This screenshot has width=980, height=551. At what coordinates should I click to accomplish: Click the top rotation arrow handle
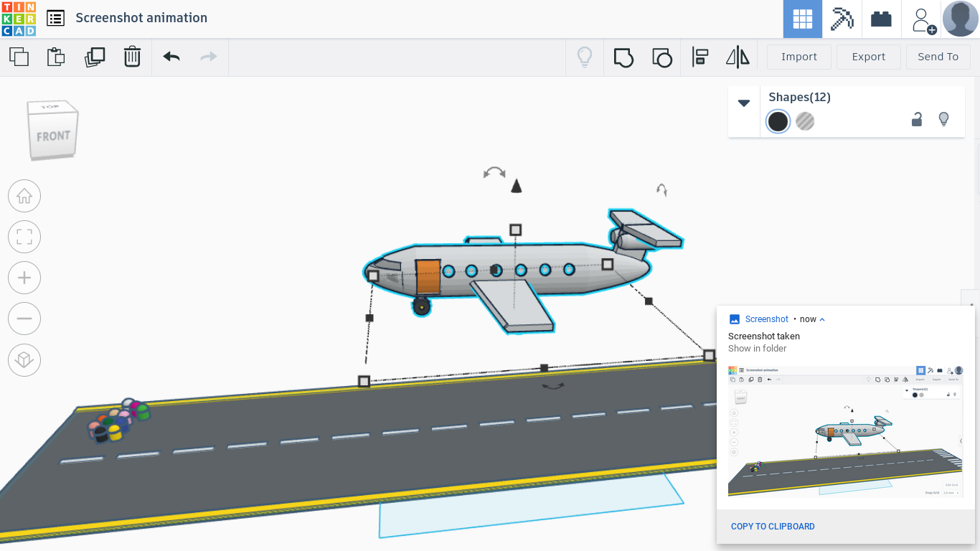coord(494,172)
